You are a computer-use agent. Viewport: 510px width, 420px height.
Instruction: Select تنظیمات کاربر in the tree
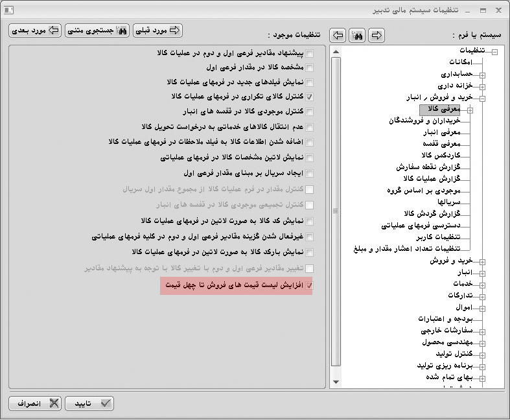tap(437, 237)
